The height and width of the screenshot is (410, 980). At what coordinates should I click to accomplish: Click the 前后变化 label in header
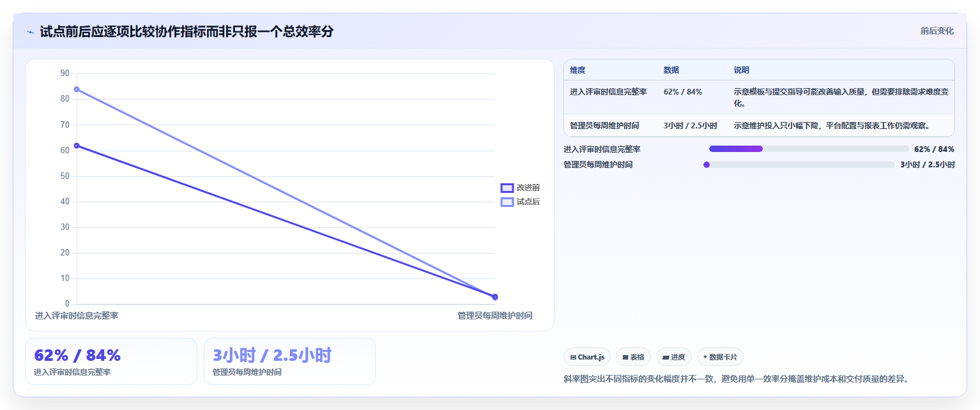point(937,31)
